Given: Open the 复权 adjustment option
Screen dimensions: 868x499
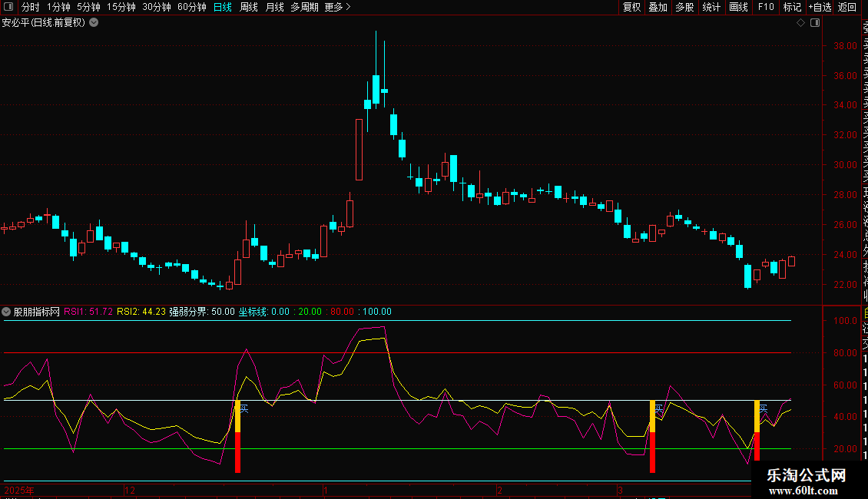Looking at the screenshot, I should (x=631, y=7).
